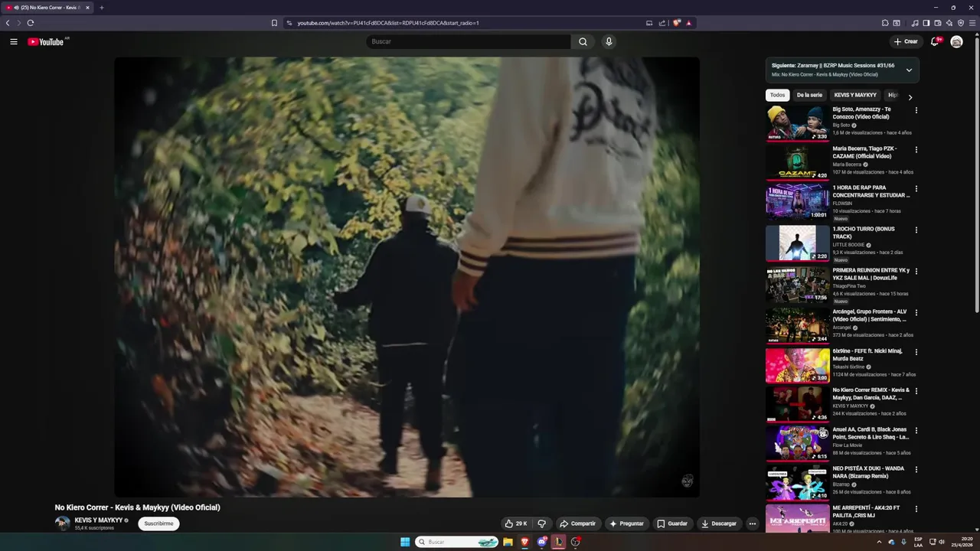Image resolution: width=980 pixels, height=551 pixels.
Task: Open Brave Wallet icon
Action: coord(938,23)
